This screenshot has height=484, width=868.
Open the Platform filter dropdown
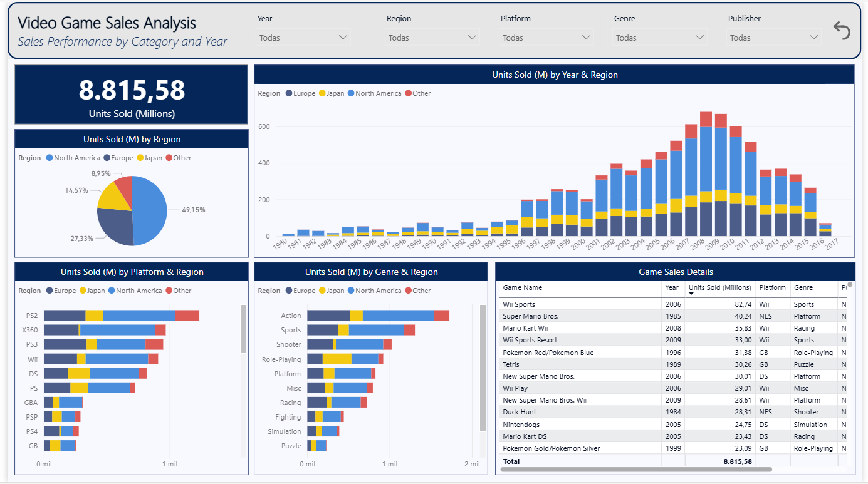(546, 38)
